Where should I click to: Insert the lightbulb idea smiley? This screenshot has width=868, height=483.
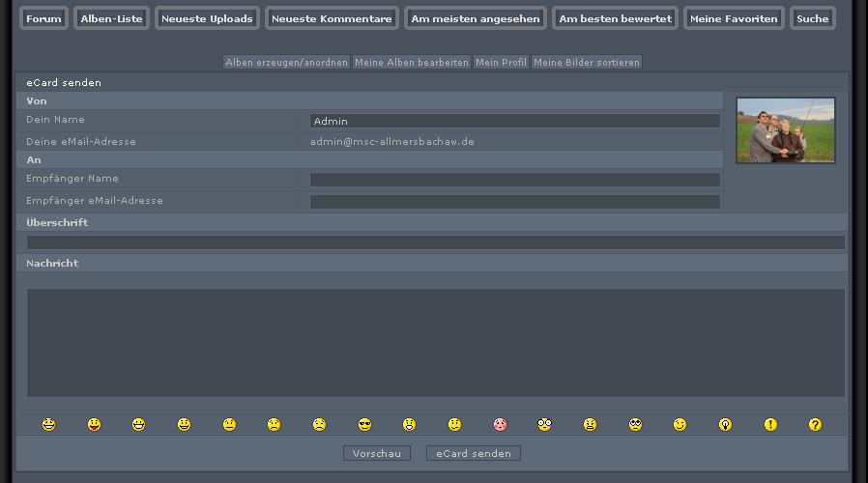(x=725, y=424)
